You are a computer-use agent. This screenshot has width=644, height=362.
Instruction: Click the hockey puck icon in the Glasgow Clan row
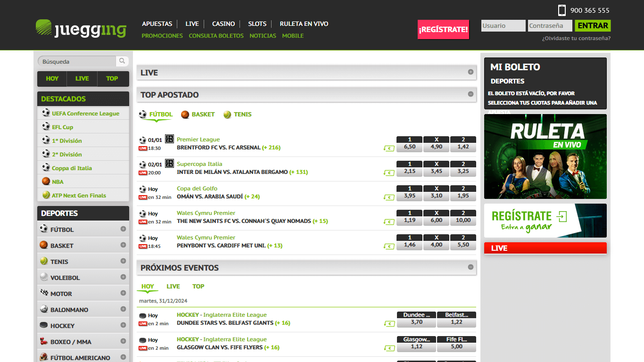click(142, 340)
